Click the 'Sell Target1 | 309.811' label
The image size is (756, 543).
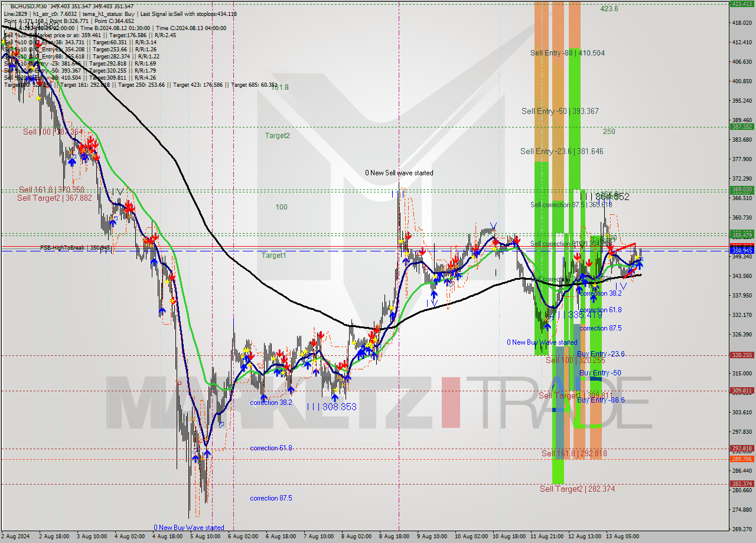(x=576, y=395)
